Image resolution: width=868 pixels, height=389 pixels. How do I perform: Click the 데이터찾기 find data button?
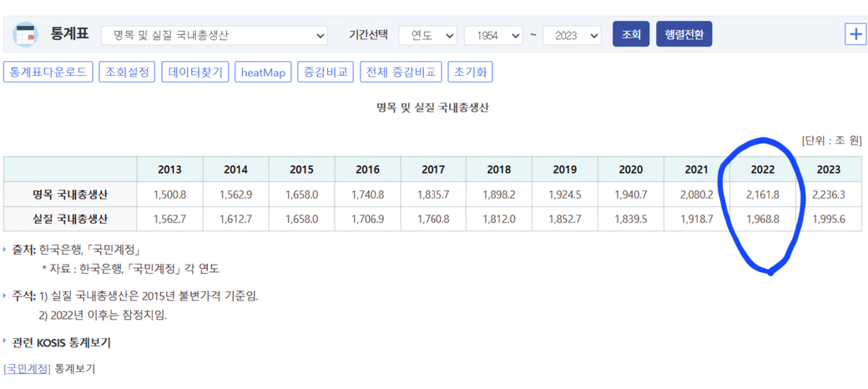click(195, 72)
